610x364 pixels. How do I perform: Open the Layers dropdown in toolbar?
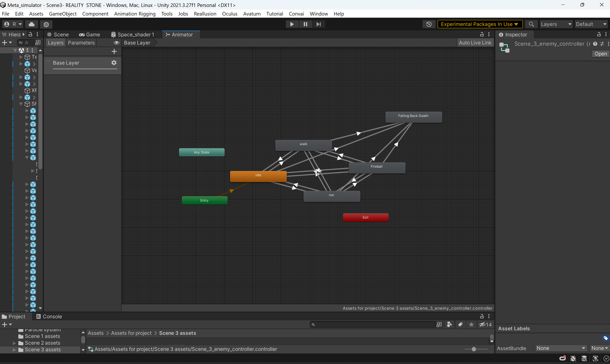(x=556, y=24)
